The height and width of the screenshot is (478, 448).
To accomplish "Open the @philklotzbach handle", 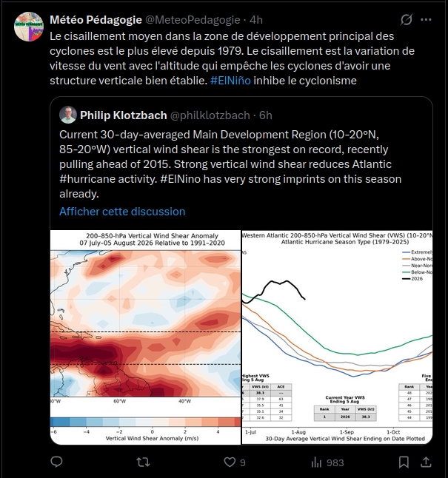I will (x=210, y=115).
